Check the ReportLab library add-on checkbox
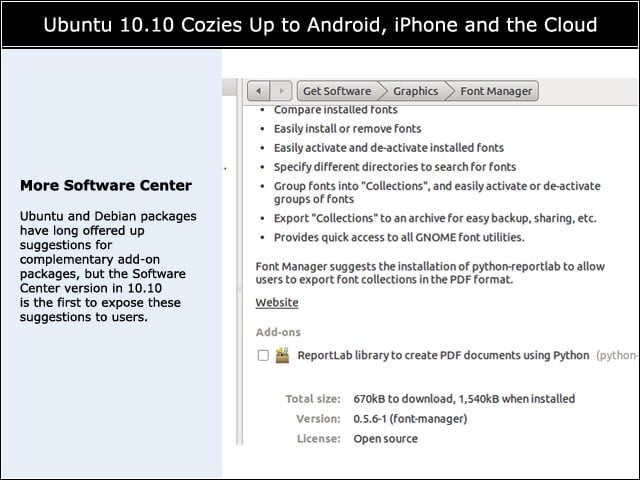 (263, 355)
